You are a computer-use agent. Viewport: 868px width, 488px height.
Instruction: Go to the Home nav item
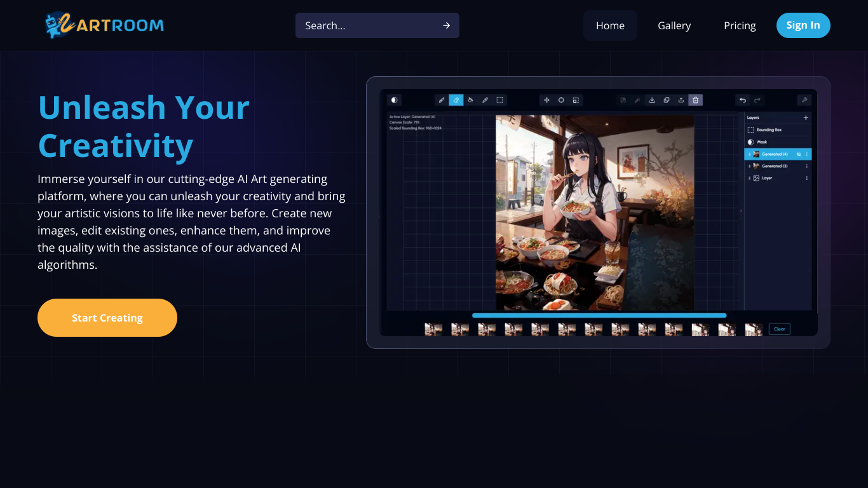(610, 25)
